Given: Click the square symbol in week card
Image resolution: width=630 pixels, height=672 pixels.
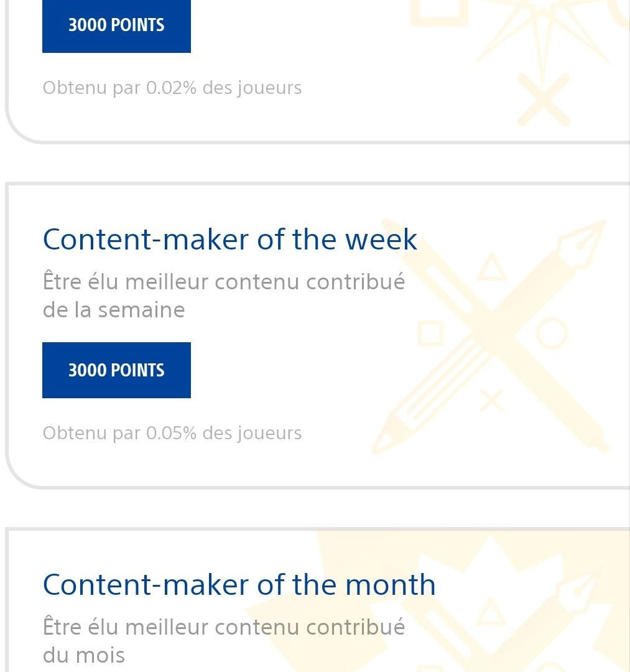Looking at the screenshot, I should (430, 333).
